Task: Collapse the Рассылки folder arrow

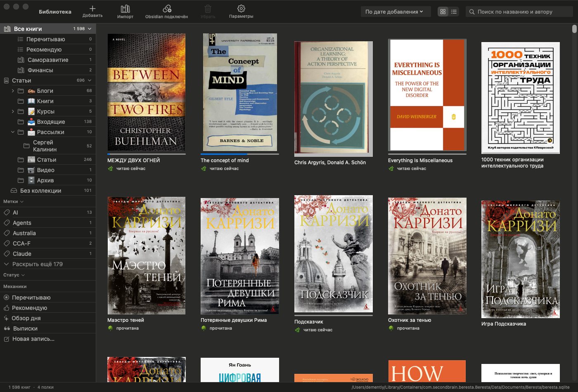Action: pos(13,132)
